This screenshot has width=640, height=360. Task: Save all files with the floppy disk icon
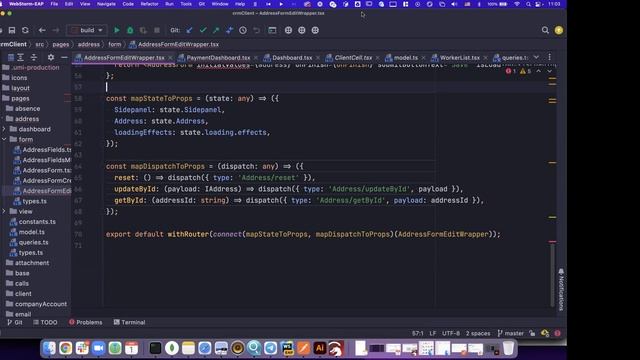[12, 30]
